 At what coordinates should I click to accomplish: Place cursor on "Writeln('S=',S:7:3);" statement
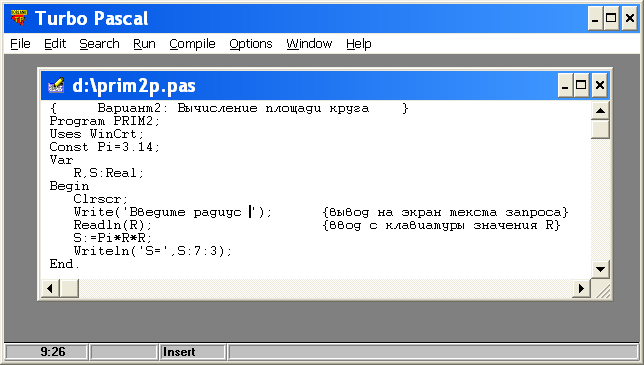tap(153, 251)
